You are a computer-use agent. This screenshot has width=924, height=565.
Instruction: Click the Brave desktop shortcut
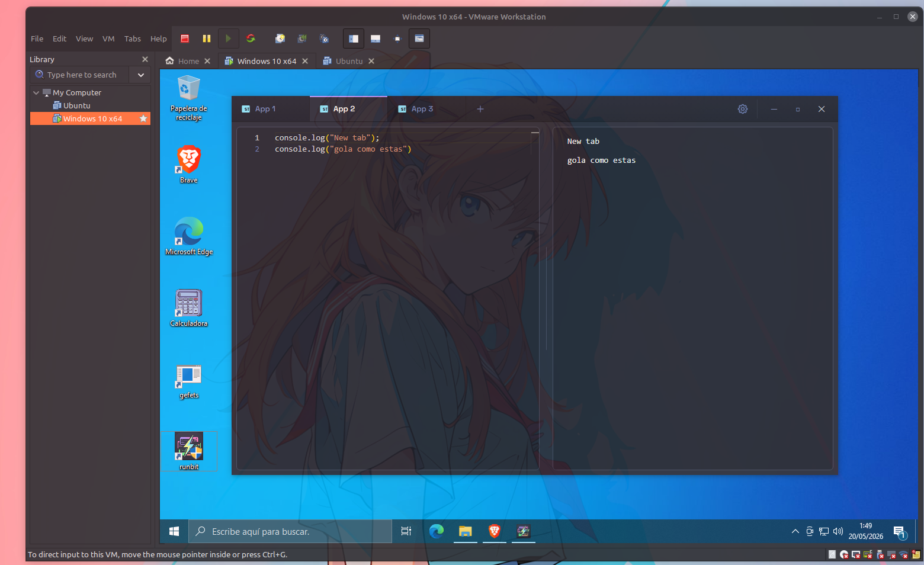[x=189, y=165]
